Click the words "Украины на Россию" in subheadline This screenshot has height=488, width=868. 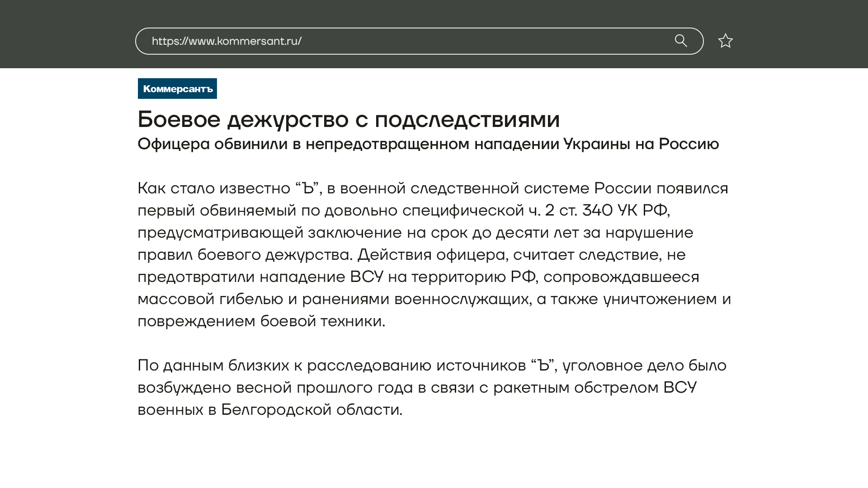pyautogui.click(x=641, y=144)
